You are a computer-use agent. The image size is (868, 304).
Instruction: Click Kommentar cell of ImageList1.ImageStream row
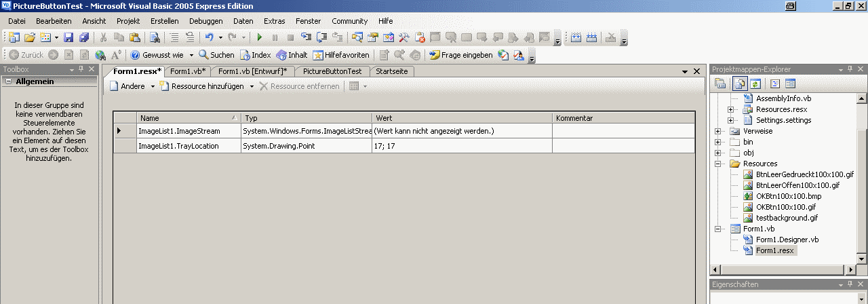pos(623,130)
